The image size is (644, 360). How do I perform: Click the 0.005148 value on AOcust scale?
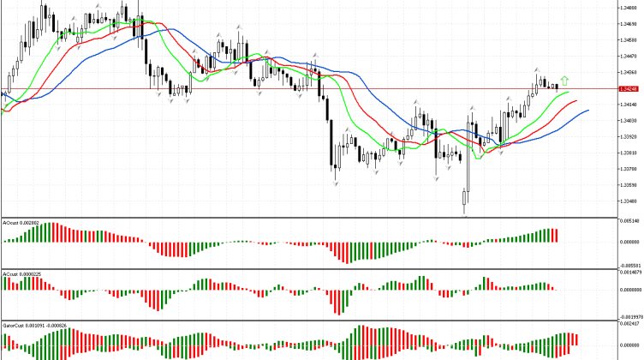(x=629, y=221)
